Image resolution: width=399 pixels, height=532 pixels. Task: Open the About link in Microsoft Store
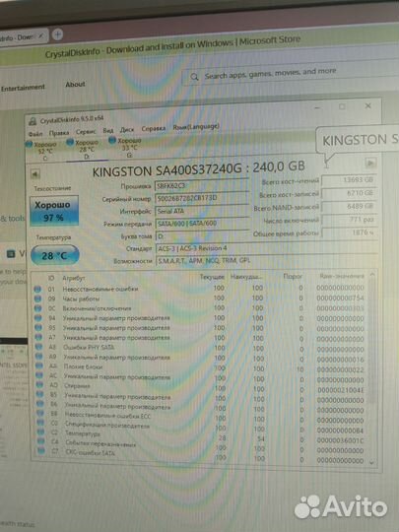[x=75, y=84]
